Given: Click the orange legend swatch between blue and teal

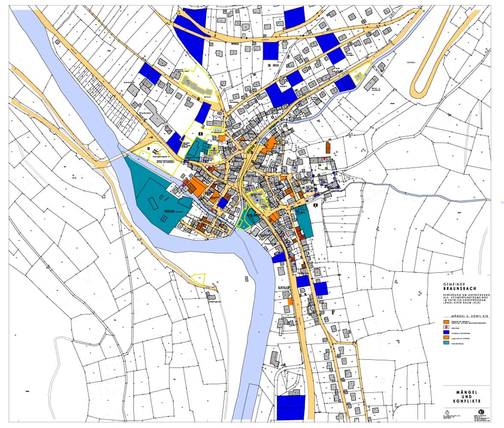Looking at the screenshot, I should (x=445, y=338).
